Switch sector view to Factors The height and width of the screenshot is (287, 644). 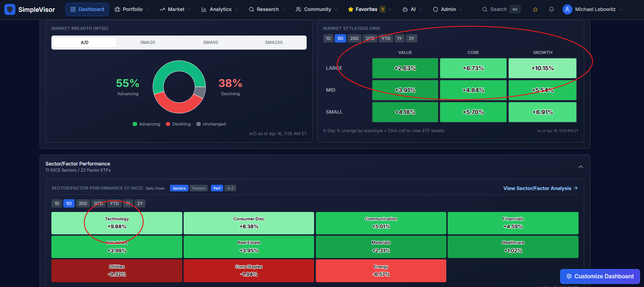tap(199, 188)
